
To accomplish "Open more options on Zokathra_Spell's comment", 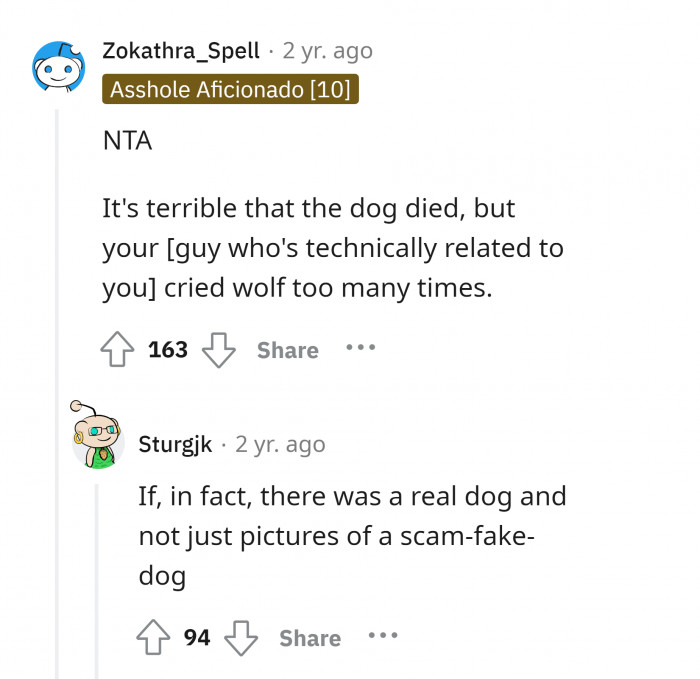I will pyautogui.click(x=360, y=349).
